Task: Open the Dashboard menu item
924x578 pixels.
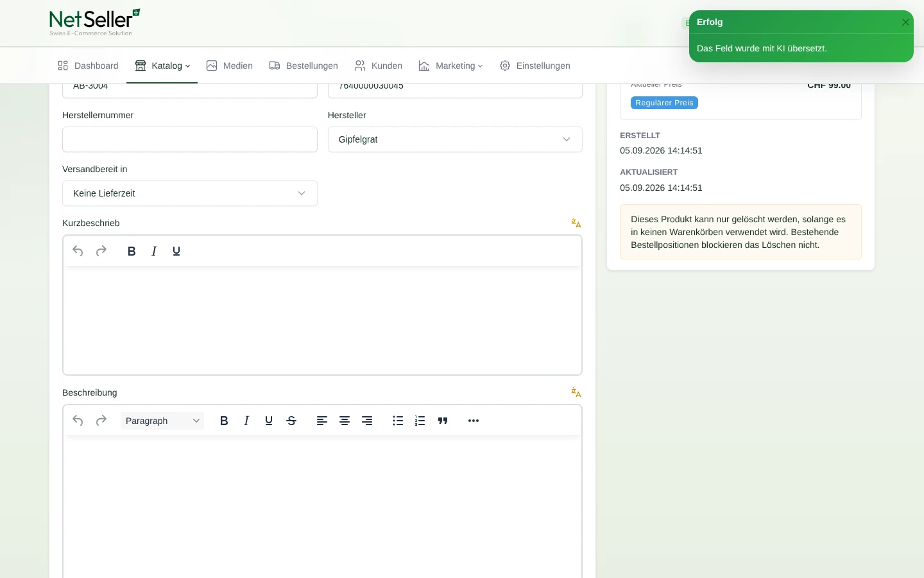Action: coord(88,66)
